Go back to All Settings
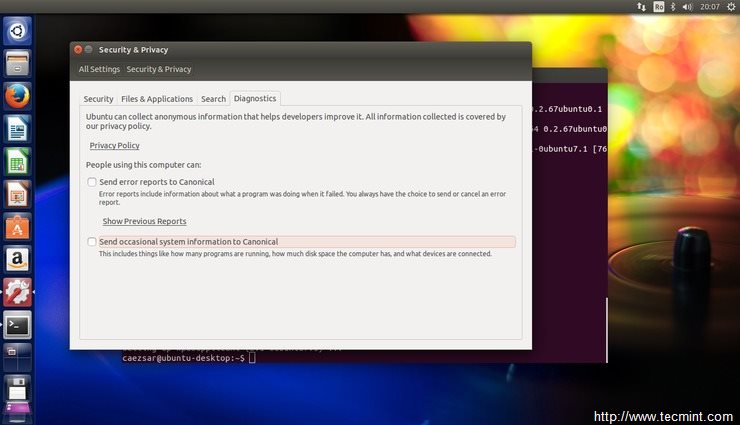Viewport: 740px width, 425px height. 99,69
